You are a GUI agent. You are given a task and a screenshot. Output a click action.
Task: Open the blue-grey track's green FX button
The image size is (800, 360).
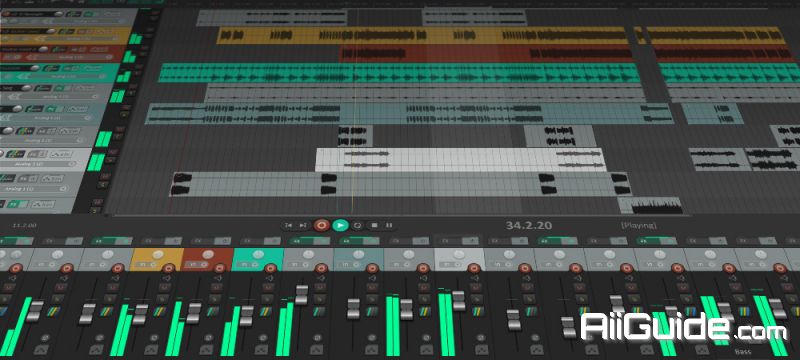(x=51, y=109)
